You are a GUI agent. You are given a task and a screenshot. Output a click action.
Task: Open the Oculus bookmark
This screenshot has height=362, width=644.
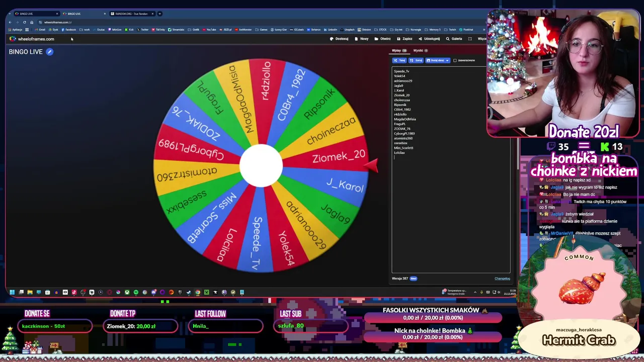[99, 30]
